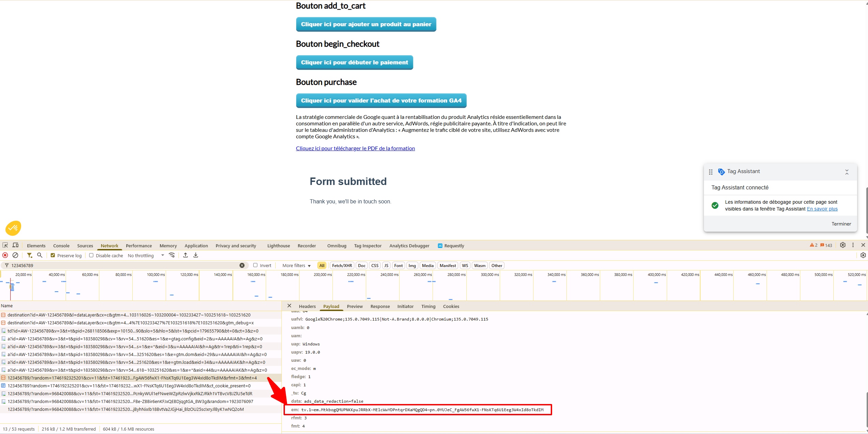The width and height of the screenshot is (868, 434).
Task: Click Import HAR file upload icon
Action: coord(186,255)
